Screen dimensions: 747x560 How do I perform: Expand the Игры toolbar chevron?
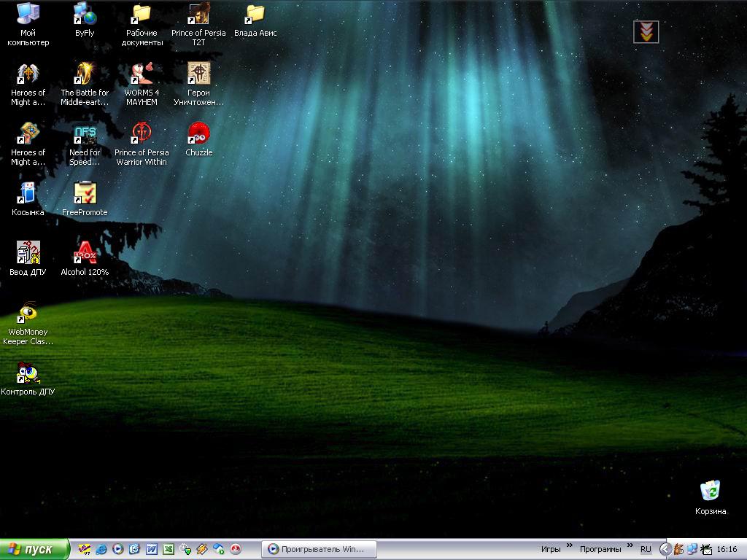point(569,545)
